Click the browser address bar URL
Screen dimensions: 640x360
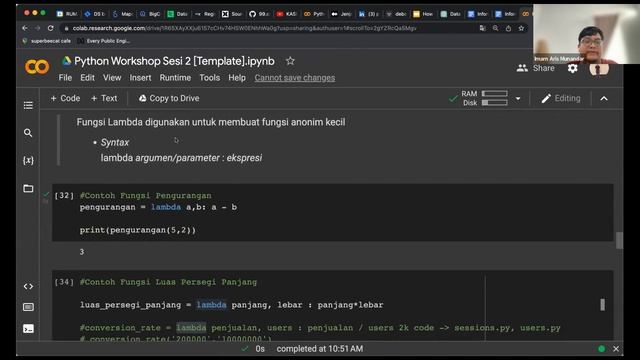click(x=244, y=28)
